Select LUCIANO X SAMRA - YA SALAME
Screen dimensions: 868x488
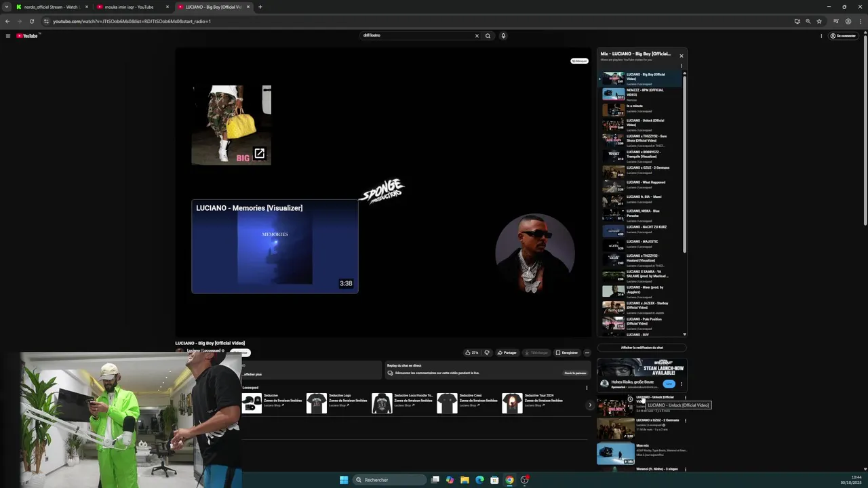(x=641, y=276)
